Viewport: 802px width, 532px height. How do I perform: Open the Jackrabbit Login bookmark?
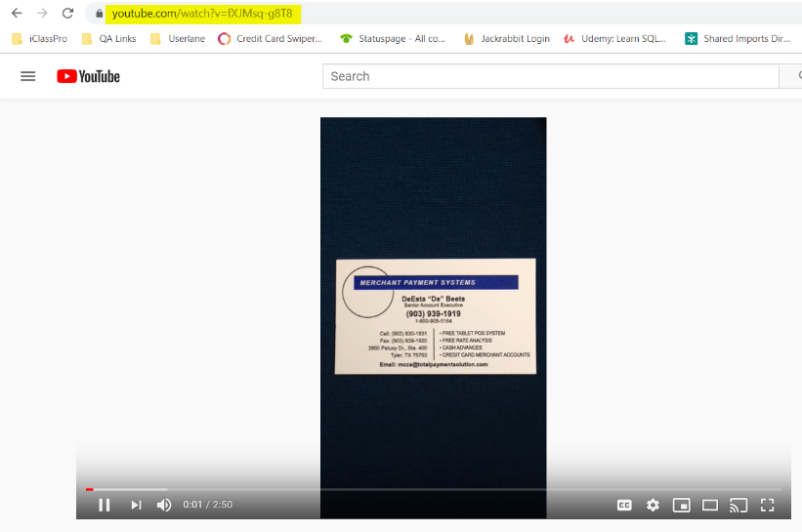click(506, 39)
